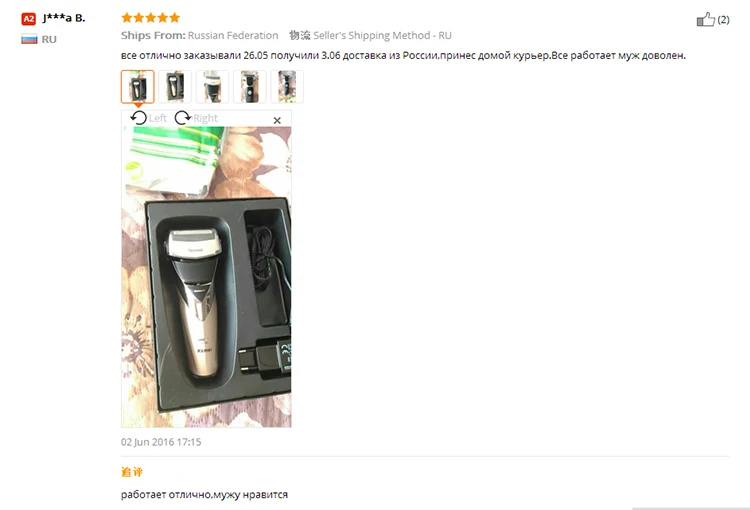Open the second review photo thumbnail
Viewport: 750px width, 510px height.
[175, 87]
